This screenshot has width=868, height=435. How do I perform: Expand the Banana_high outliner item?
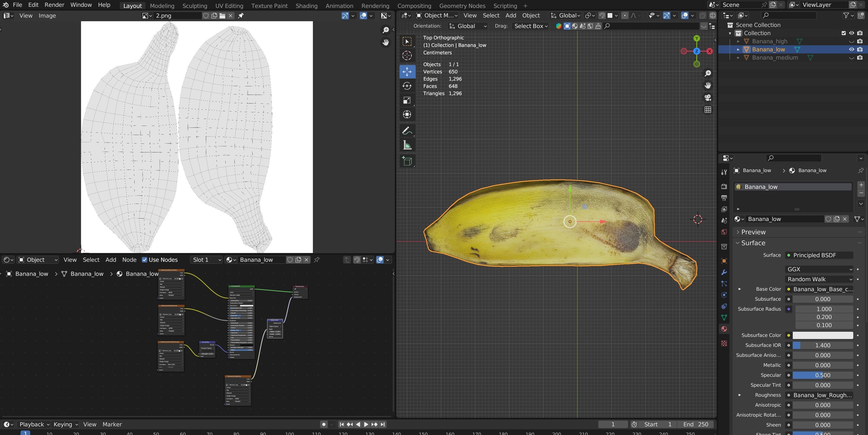(738, 41)
